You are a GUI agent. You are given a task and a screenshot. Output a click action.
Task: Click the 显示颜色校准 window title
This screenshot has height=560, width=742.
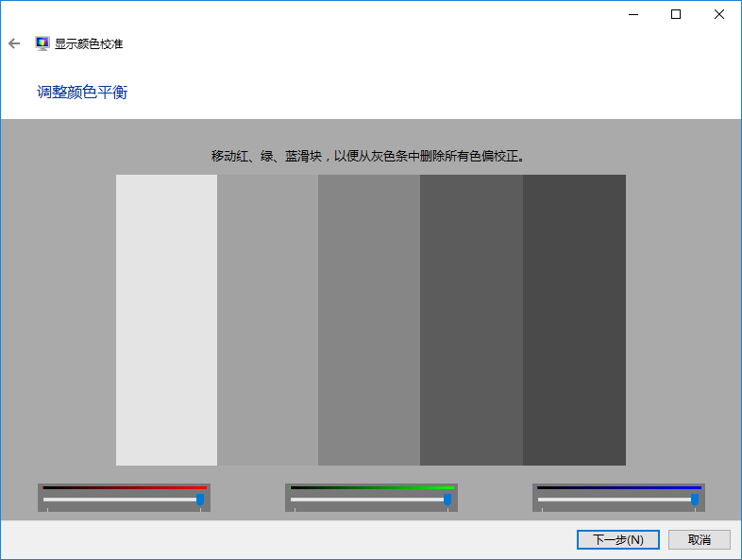pyautogui.click(x=89, y=44)
